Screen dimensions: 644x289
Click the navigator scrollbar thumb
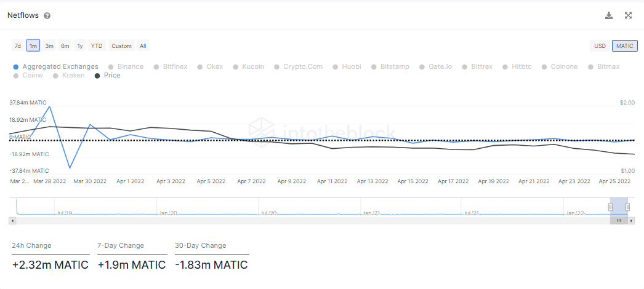[619, 221]
